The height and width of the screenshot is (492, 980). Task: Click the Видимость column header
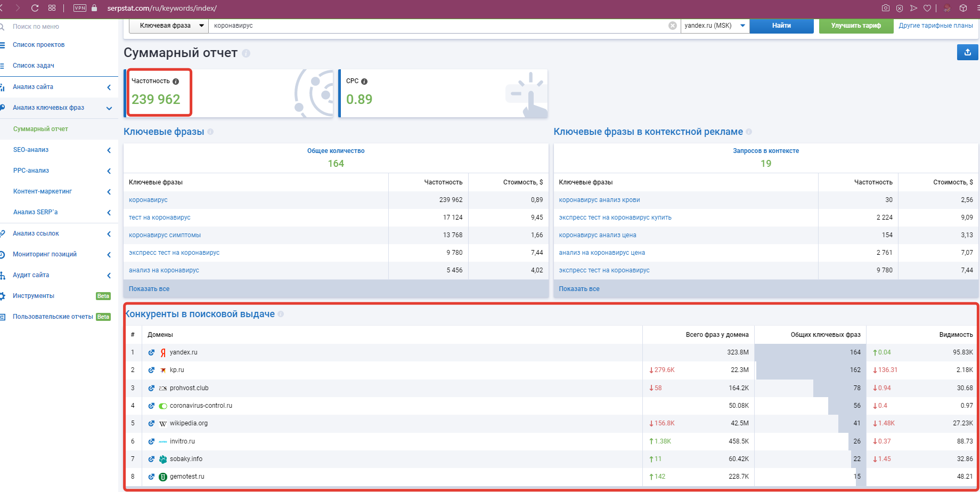(x=956, y=335)
